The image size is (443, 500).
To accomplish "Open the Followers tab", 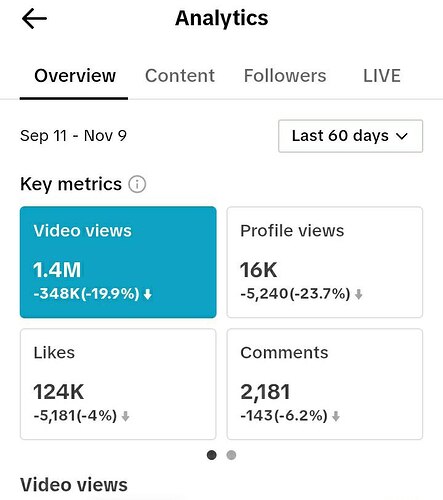I will (285, 76).
